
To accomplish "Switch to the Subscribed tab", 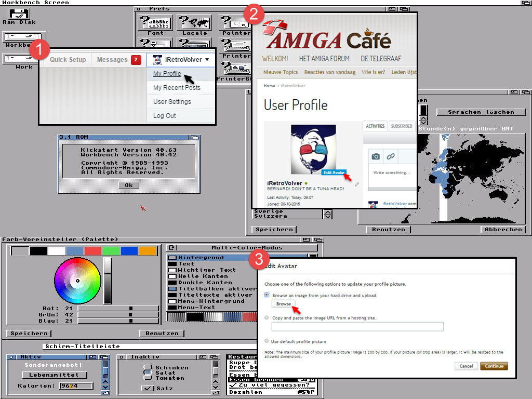I will [402, 126].
